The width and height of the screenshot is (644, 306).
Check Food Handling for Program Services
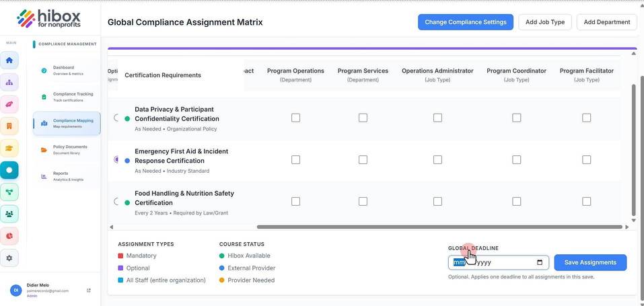[363, 201]
